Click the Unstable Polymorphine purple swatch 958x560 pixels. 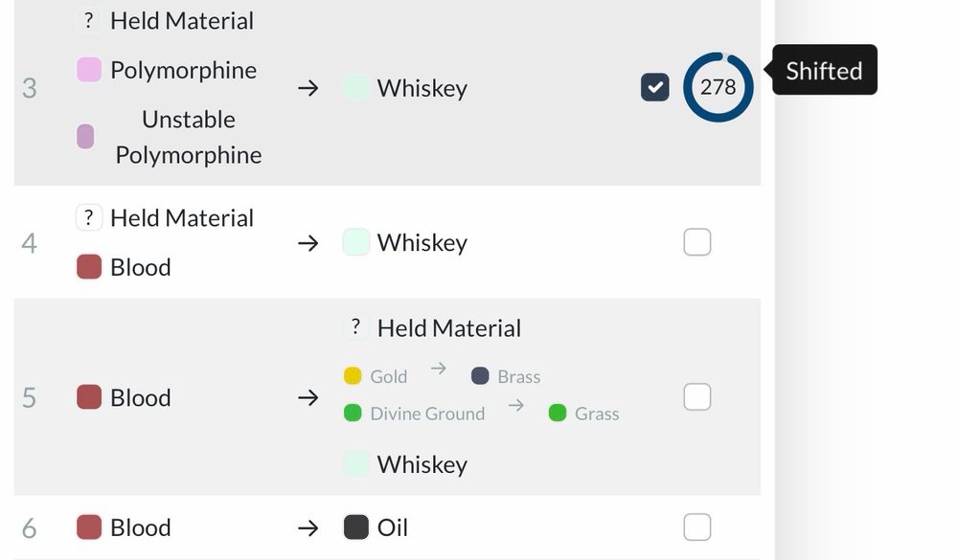pyautogui.click(x=85, y=136)
